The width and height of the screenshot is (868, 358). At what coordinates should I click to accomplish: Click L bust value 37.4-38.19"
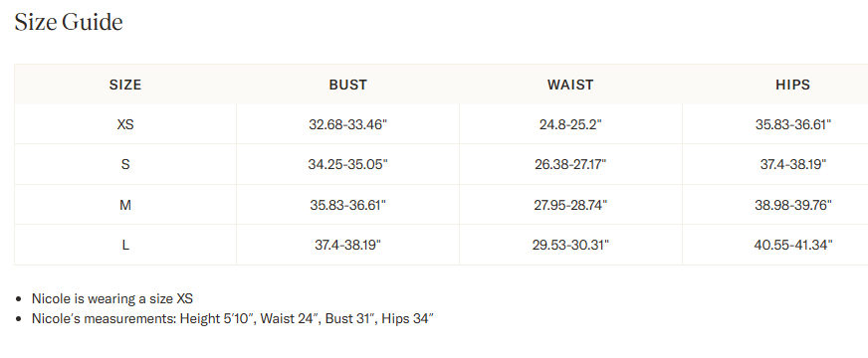click(x=347, y=245)
